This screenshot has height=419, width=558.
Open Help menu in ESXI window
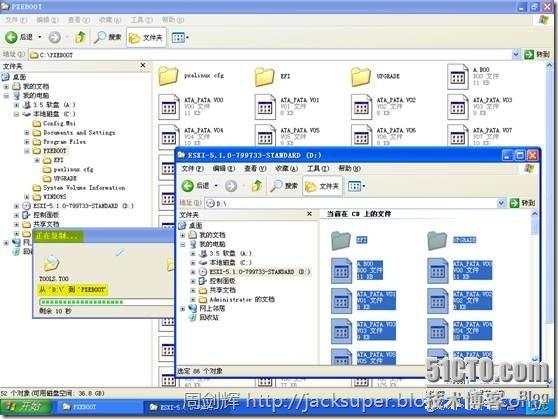[349, 168]
